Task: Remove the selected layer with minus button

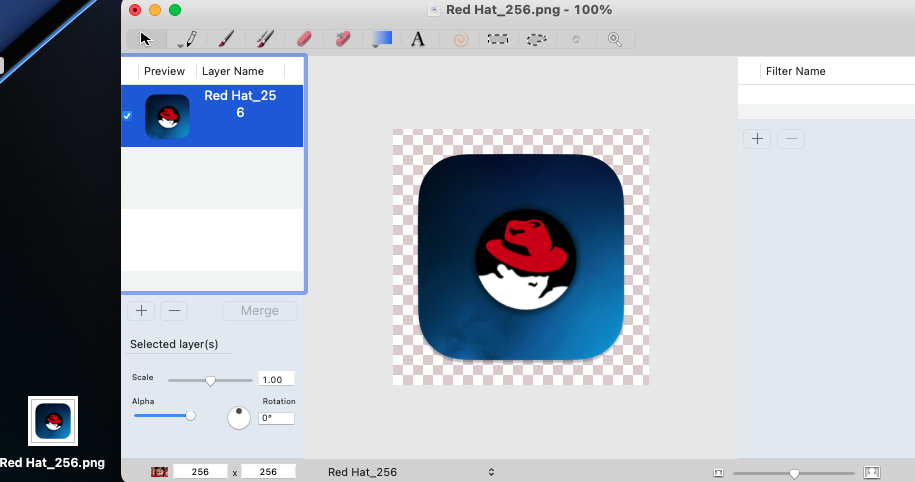Action: 174,310
